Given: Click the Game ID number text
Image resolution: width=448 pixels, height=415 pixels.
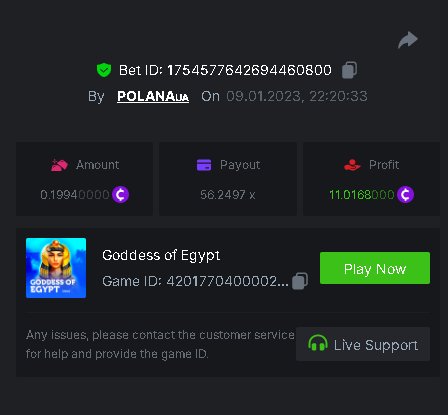Looking at the screenshot, I should coord(227,281).
